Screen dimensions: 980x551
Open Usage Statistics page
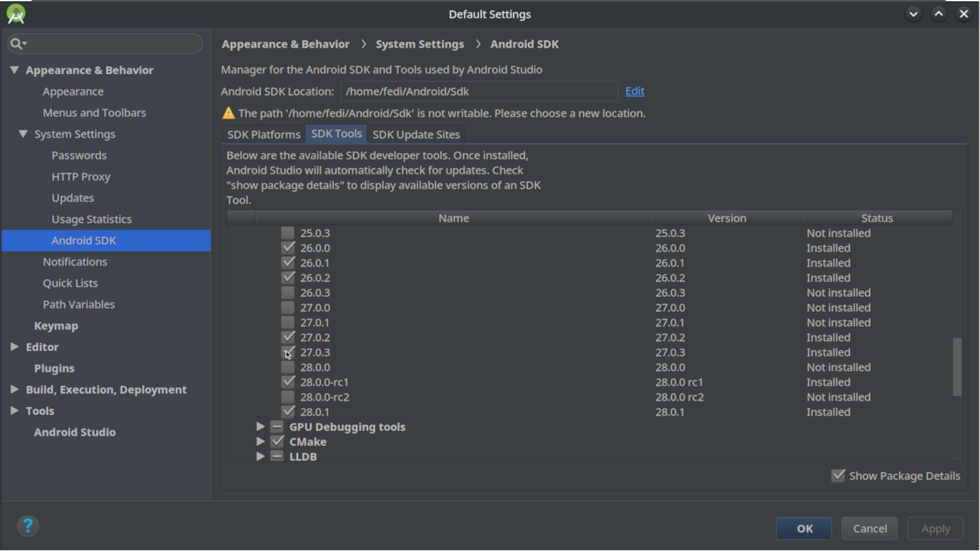coord(92,219)
